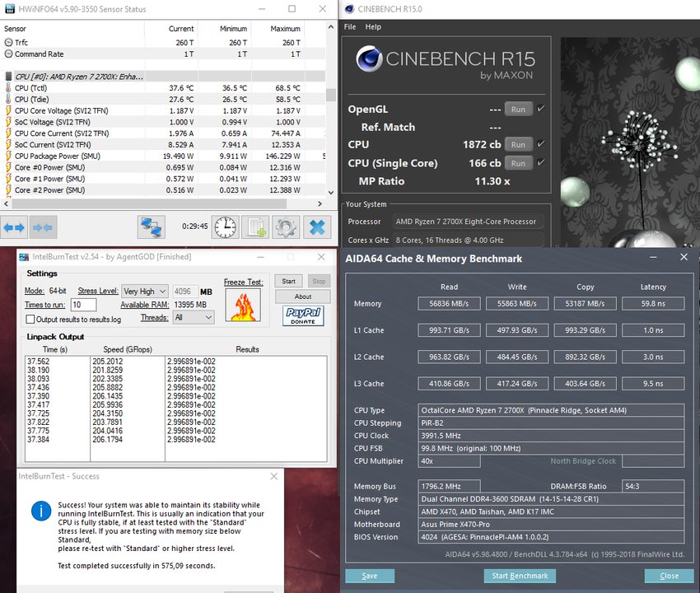Click the Processor field in Cinebench Your System
Screen dimensions: 700x593
(x=468, y=222)
